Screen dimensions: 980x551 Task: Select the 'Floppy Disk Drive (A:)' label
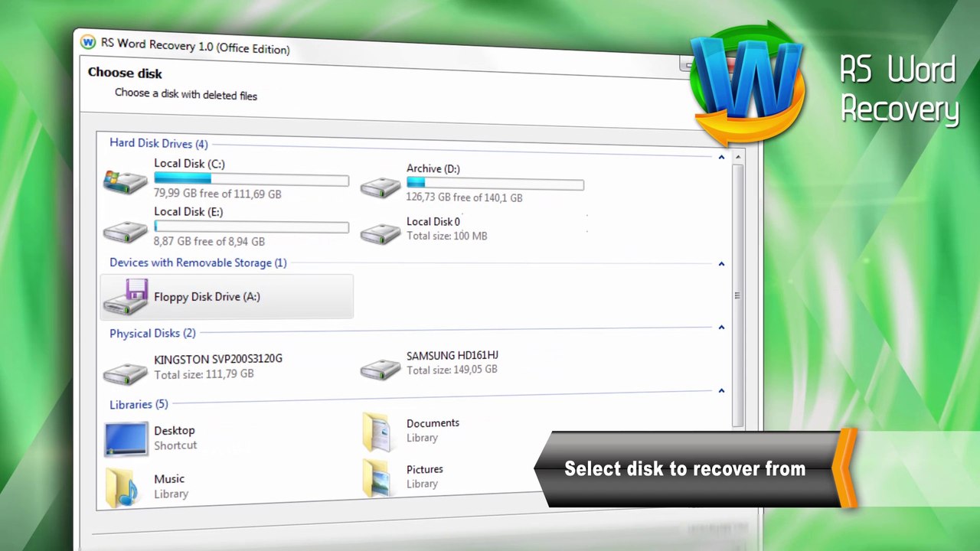click(207, 297)
